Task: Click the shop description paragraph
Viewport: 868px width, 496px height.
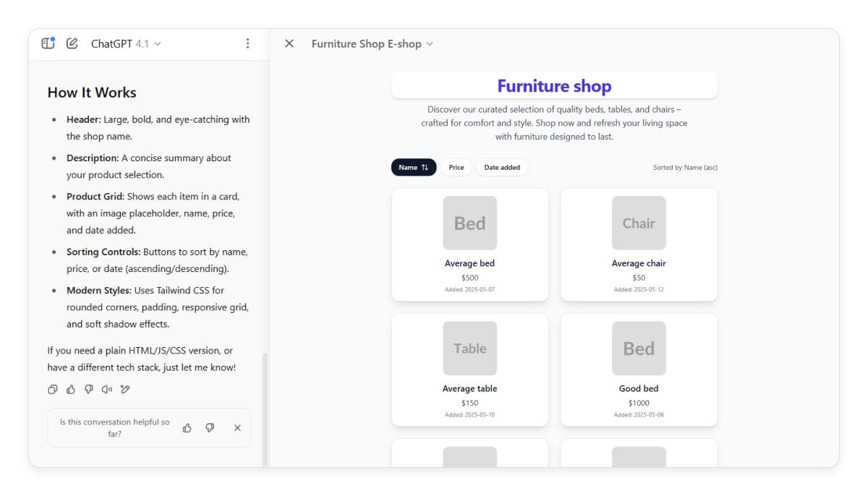Action: (554, 123)
